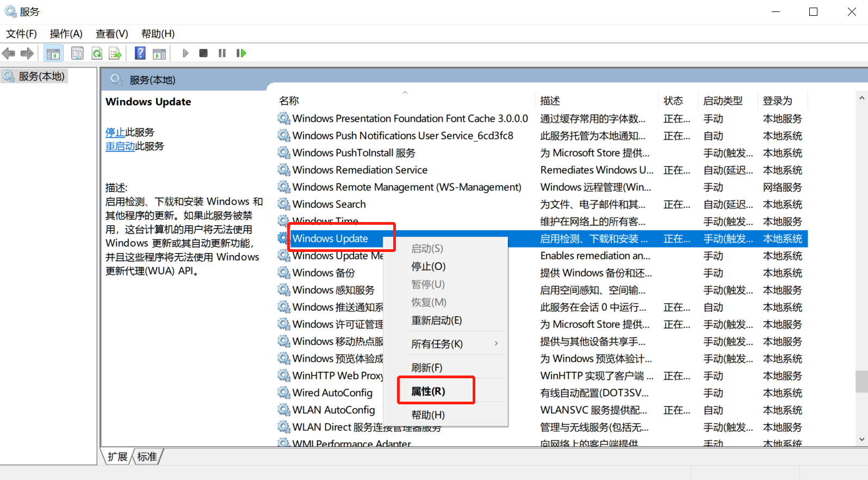
Task: Click the 停止 service link
Action: [x=115, y=132]
